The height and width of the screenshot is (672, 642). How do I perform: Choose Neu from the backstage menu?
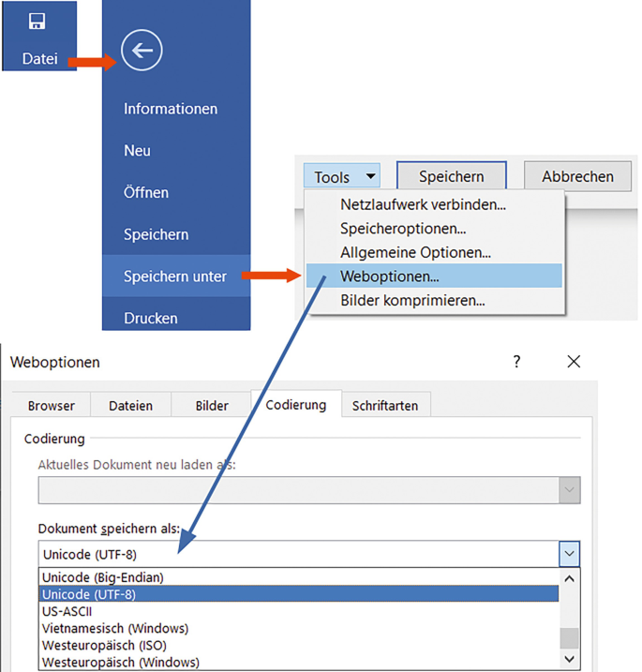tap(137, 151)
